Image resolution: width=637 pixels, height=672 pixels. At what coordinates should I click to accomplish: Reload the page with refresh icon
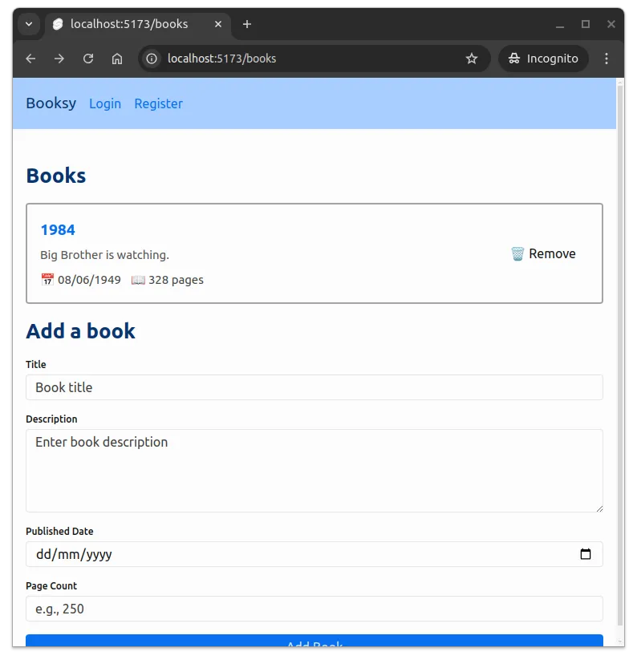88,59
